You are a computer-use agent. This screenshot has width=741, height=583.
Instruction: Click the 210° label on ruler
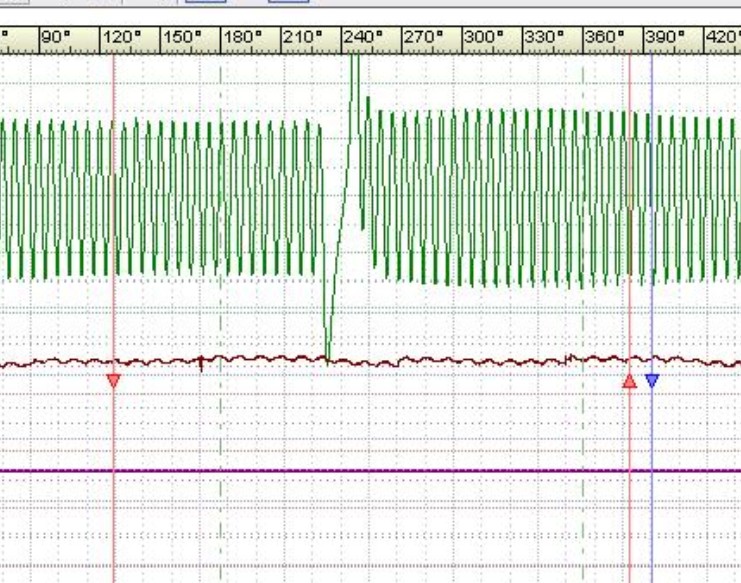pyautogui.click(x=303, y=36)
